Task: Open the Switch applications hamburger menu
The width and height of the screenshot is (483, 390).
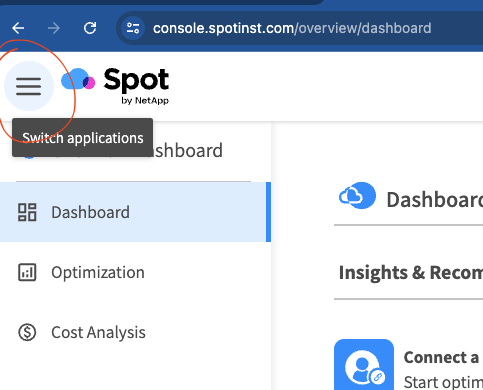Action: pyautogui.click(x=29, y=86)
